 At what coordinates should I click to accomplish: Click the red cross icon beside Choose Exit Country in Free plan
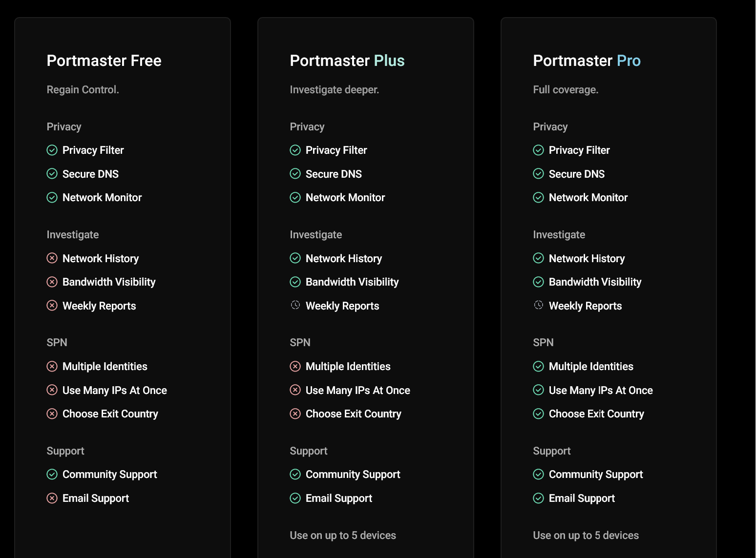tap(52, 414)
